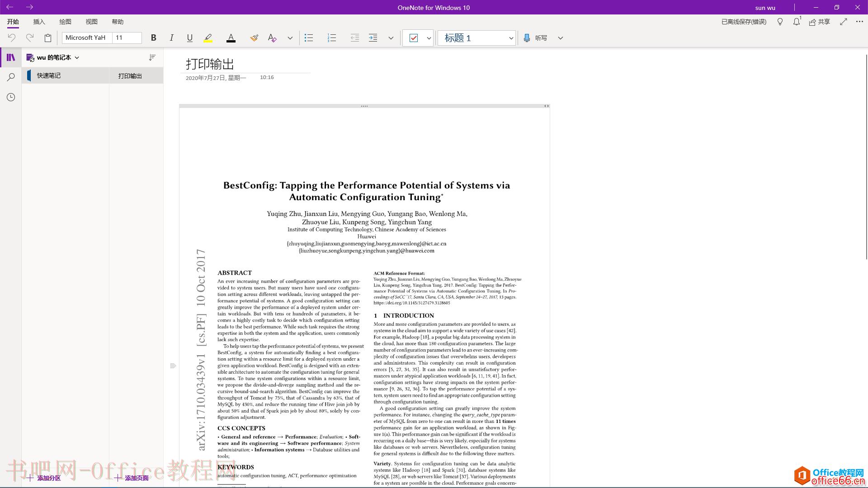Toggle Underline formatting
This screenshot has height=488, width=868.
[x=190, y=38]
